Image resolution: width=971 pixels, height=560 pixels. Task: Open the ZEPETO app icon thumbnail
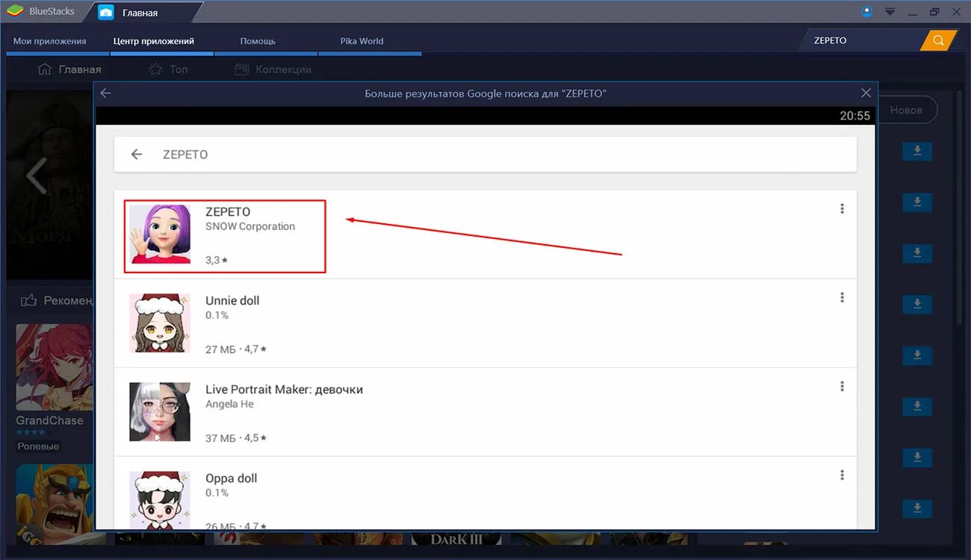[160, 234]
